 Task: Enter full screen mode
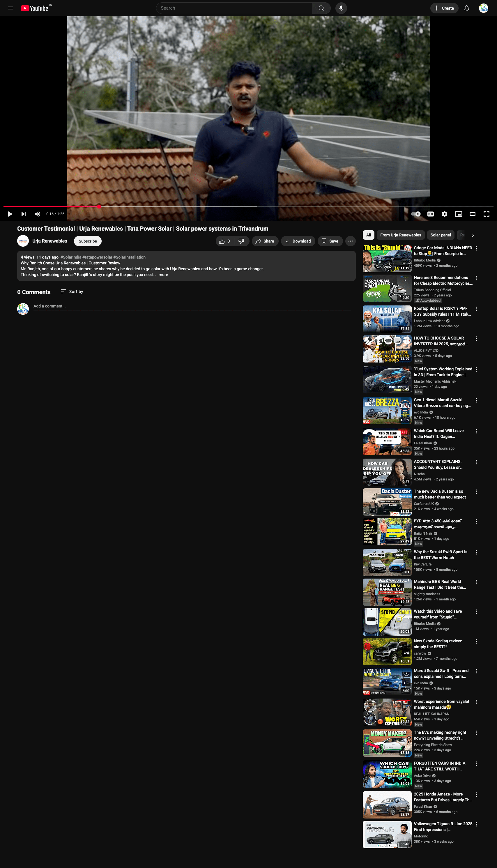(487, 214)
